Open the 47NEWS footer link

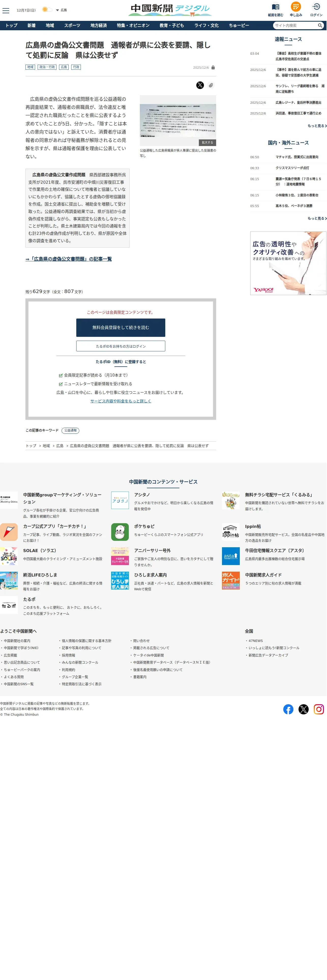(x=256, y=641)
